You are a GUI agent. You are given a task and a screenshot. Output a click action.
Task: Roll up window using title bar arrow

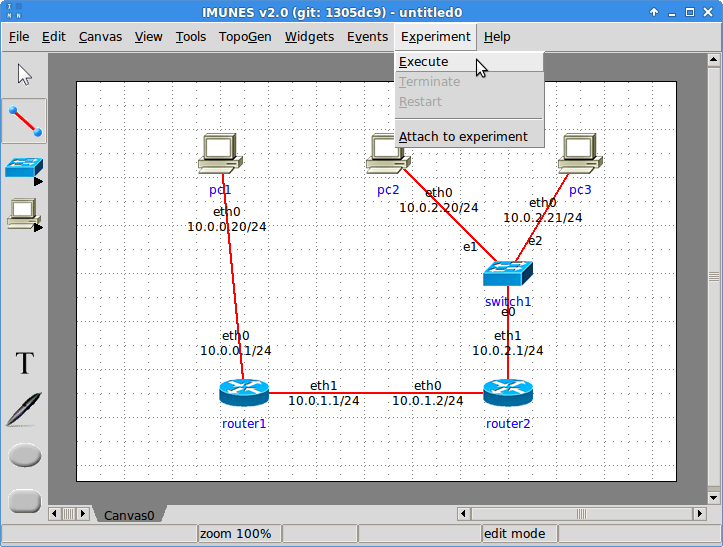coord(654,12)
